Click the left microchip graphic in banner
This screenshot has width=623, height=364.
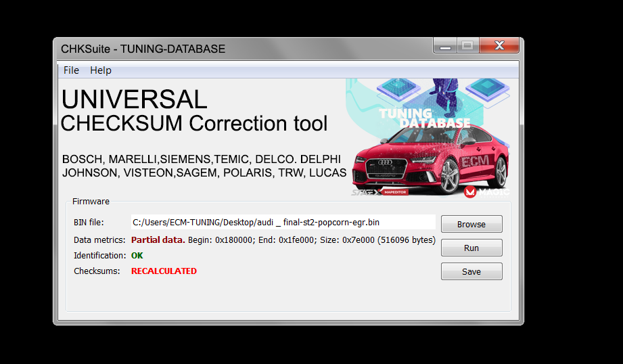pyautogui.click(x=398, y=88)
